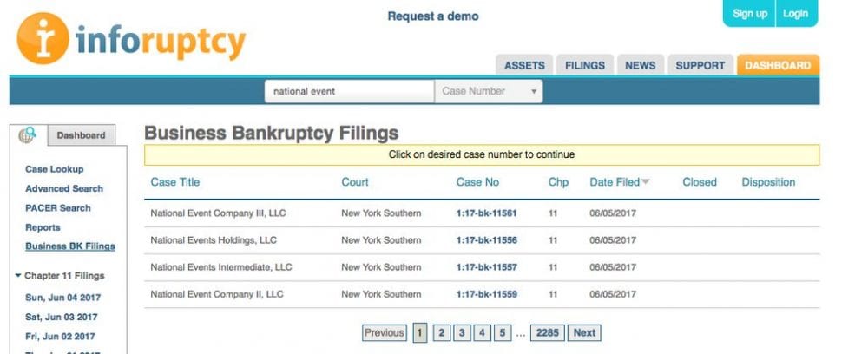
Task: Click the yellow case number instruction banner
Action: 482,154
